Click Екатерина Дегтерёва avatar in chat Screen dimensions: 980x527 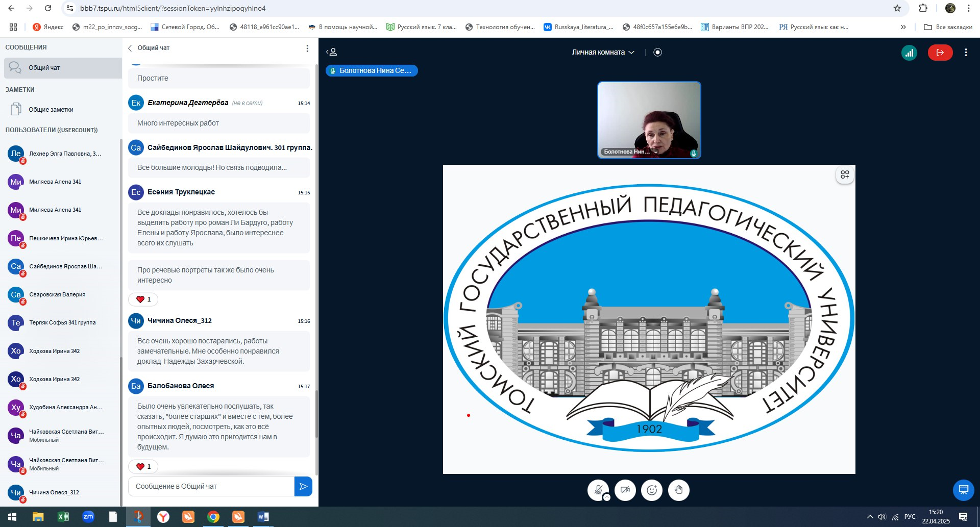[x=136, y=103]
